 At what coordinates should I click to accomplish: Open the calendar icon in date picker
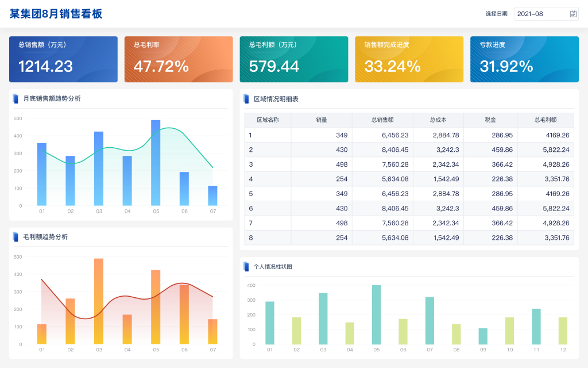tap(572, 14)
